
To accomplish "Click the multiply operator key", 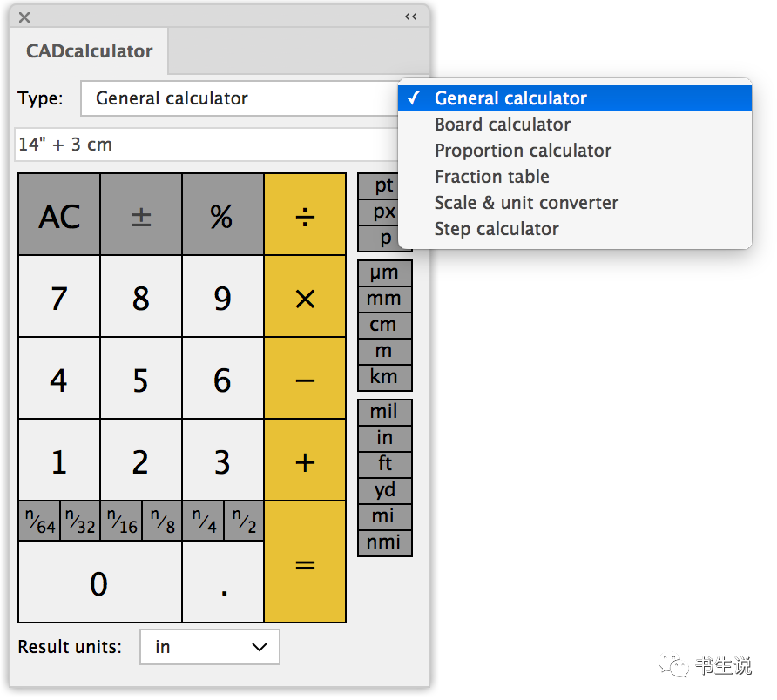I will (x=305, y=297).
